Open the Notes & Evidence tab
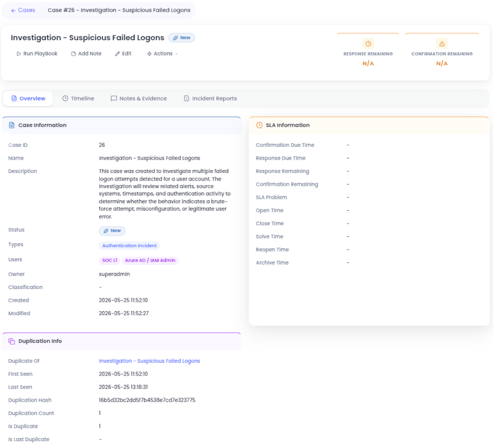493x448 pixels. 139,99
